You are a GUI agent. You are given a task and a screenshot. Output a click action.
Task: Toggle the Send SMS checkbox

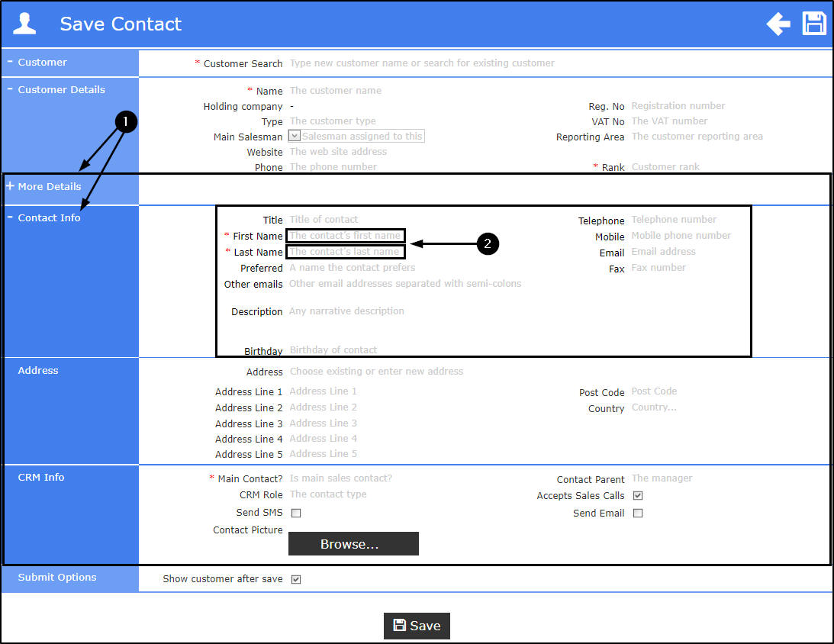(x=296, y=514)
